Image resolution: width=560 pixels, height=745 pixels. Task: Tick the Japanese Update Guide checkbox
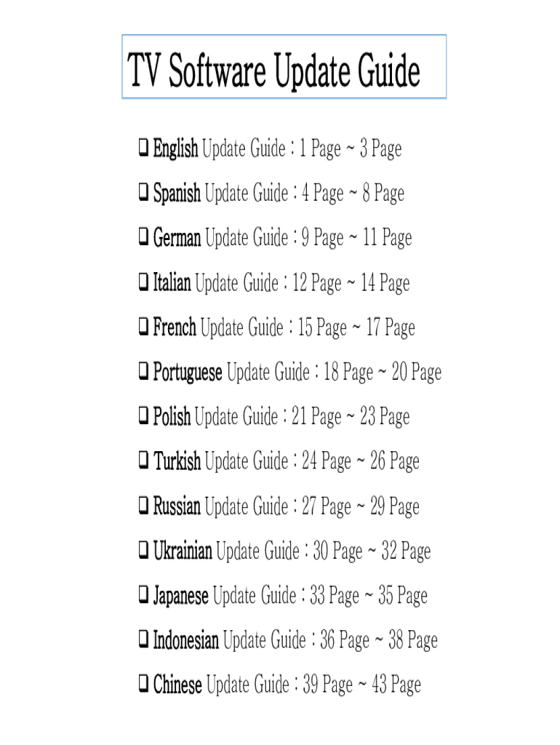coord(143,597)
